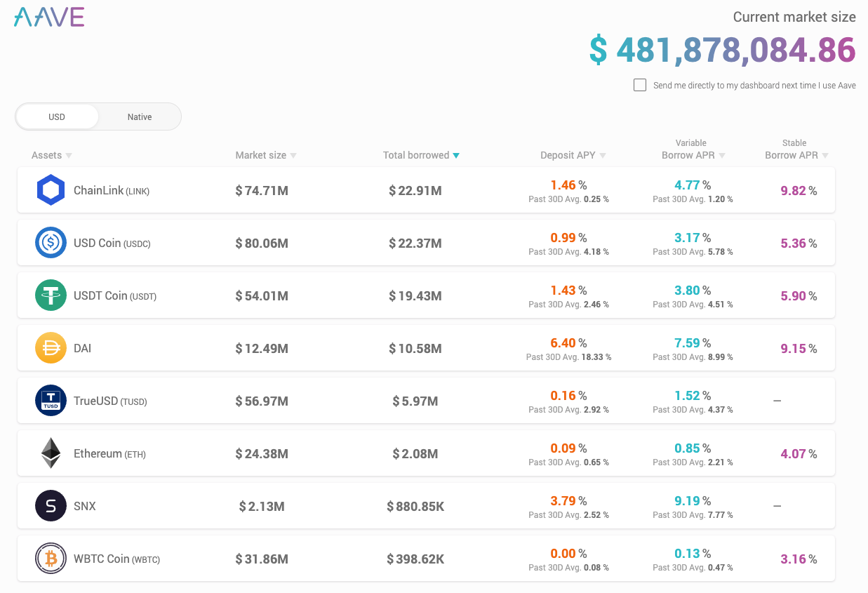
Task: Sort by Assets column arrow
Action: click(69, 156)
